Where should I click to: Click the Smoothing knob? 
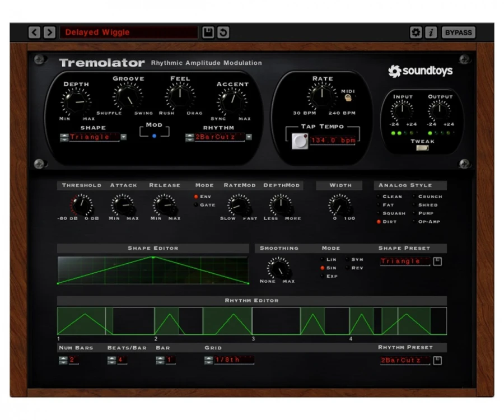[x=278, y=268]
